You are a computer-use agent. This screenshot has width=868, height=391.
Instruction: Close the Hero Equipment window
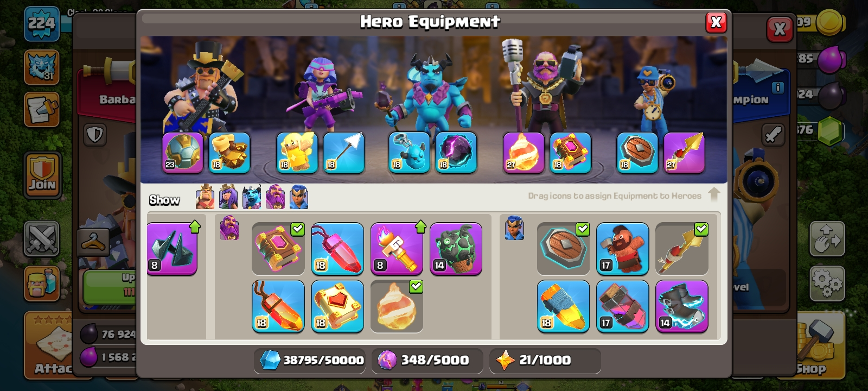click(716, 22)
